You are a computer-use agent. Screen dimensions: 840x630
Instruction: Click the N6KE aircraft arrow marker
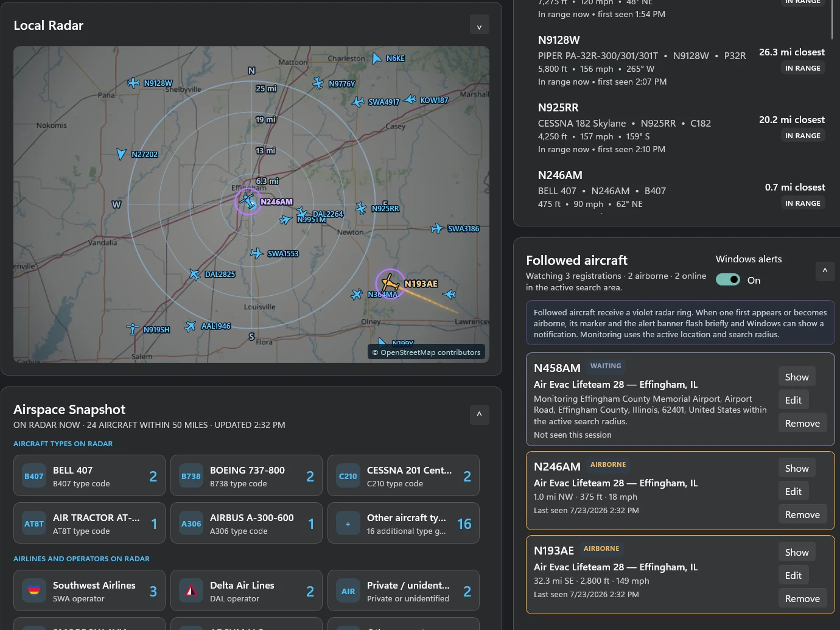click(x=377, y=58)
